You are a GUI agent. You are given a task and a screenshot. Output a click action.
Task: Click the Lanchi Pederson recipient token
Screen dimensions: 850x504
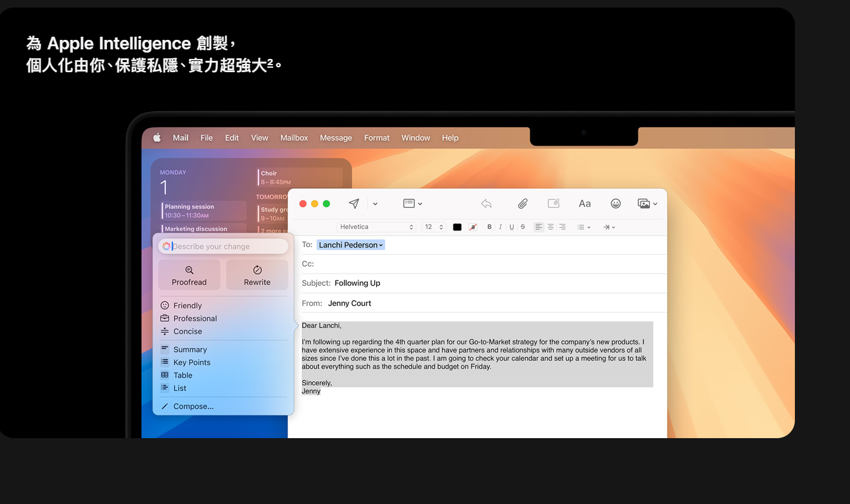pos(351,245)
